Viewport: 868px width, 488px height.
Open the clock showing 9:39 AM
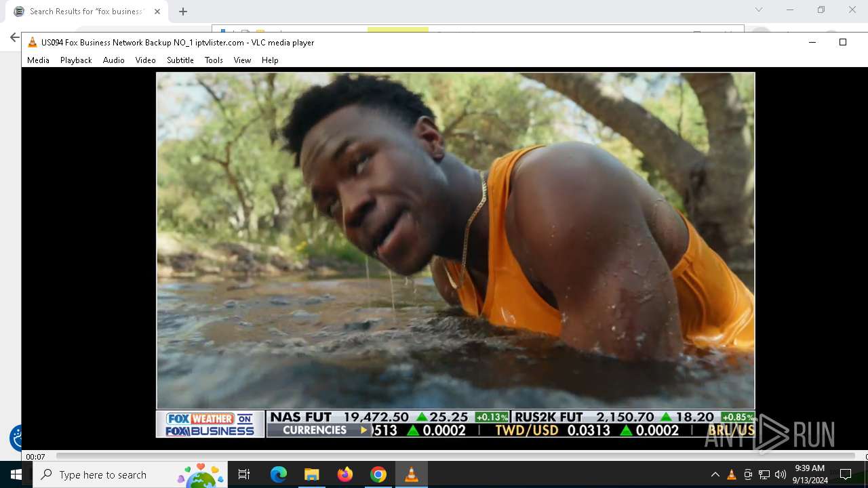810,474
